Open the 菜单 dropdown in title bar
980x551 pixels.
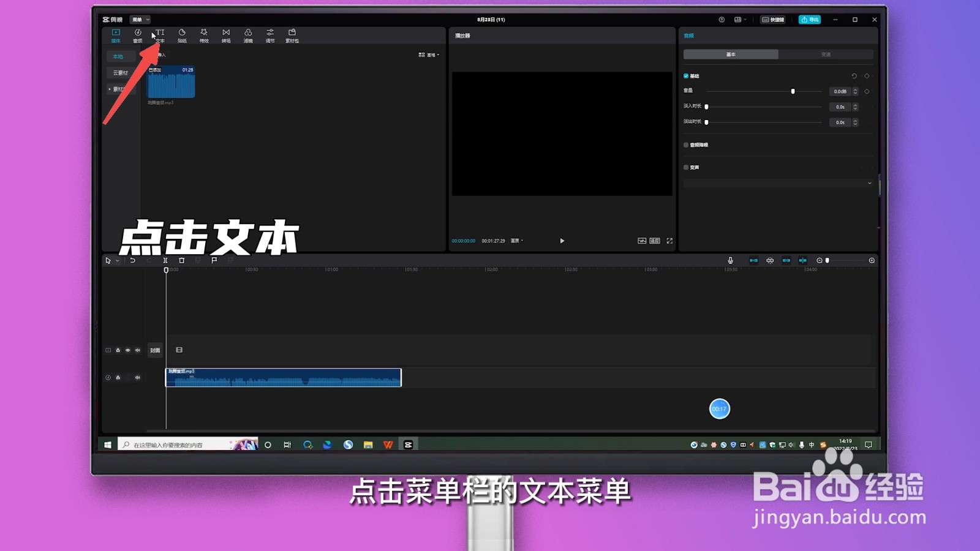[140, 20]
